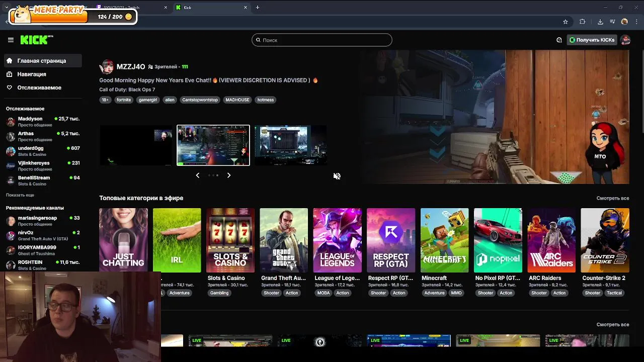Show previous featured stream
The width and height of the screenshot is (644, 362).
(x=197, y=175)
